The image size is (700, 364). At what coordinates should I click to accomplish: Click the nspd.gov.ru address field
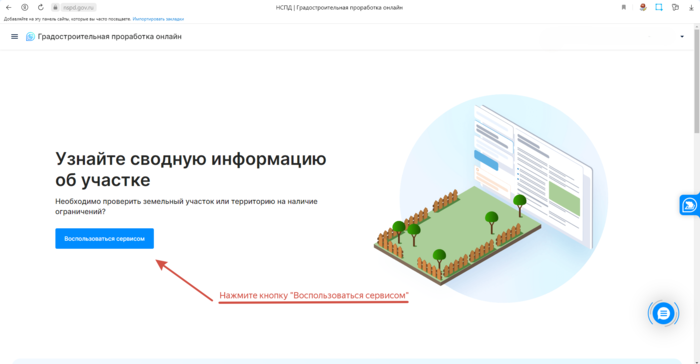point(78,8)
